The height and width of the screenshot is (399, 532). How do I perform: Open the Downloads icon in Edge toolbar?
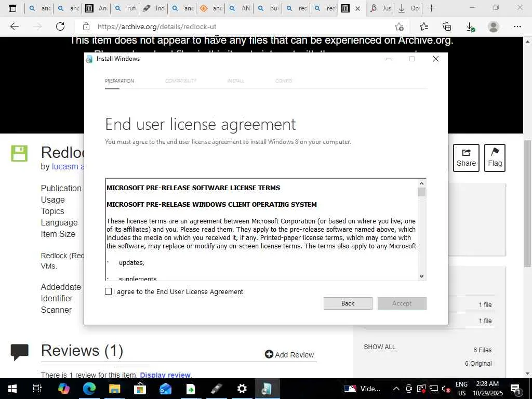(x=470, y=26)
